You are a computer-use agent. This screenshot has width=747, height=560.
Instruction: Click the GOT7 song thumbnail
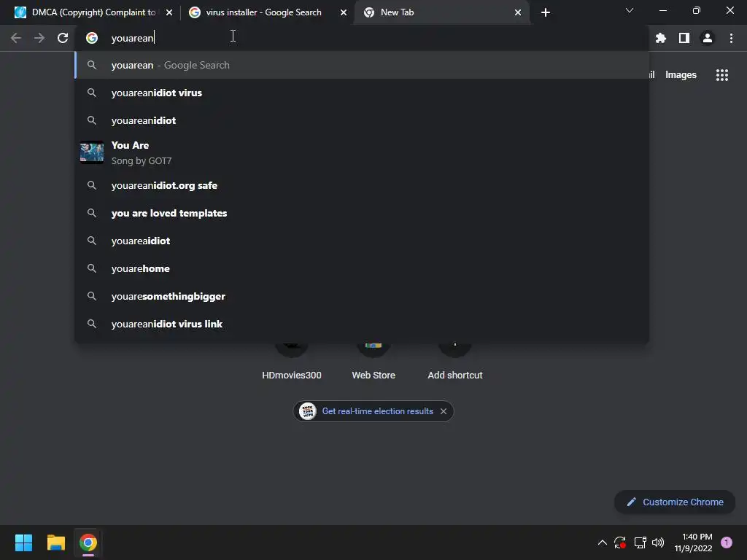click(92, 153)
